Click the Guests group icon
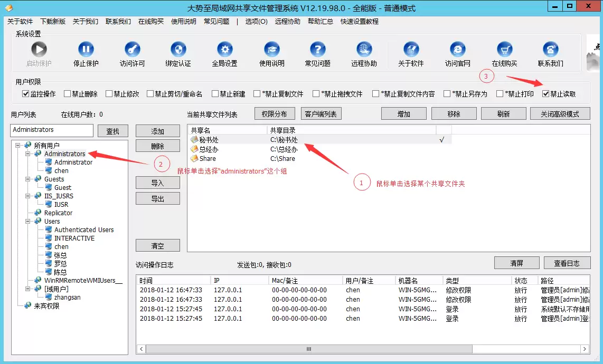The width and height of the screenshot is (603, 364). (37, 179)
